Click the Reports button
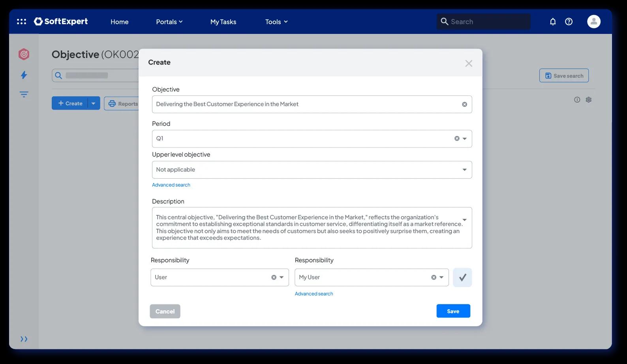 122,103
